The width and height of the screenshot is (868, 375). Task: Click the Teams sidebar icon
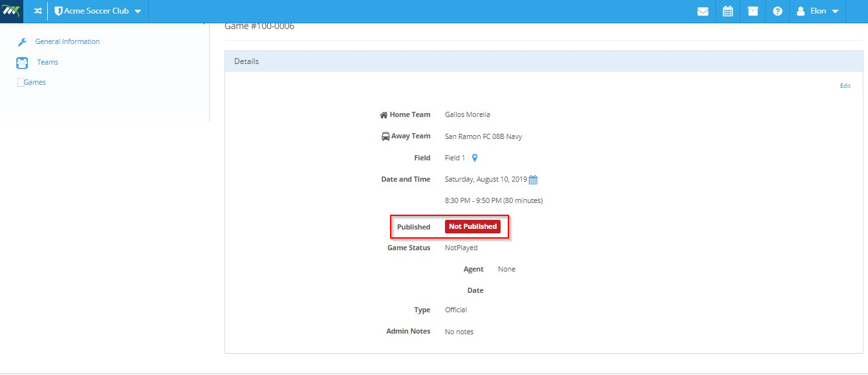[22, 63]
